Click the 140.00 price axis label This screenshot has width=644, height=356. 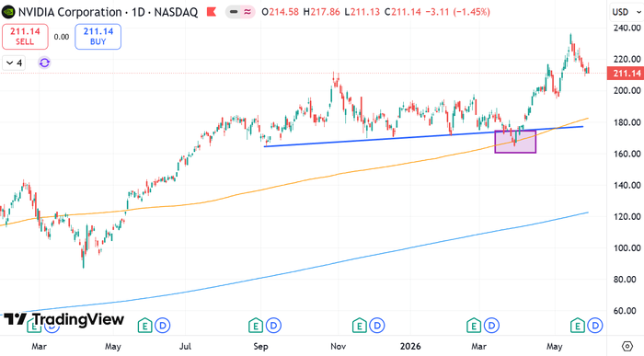click(627, 185)
